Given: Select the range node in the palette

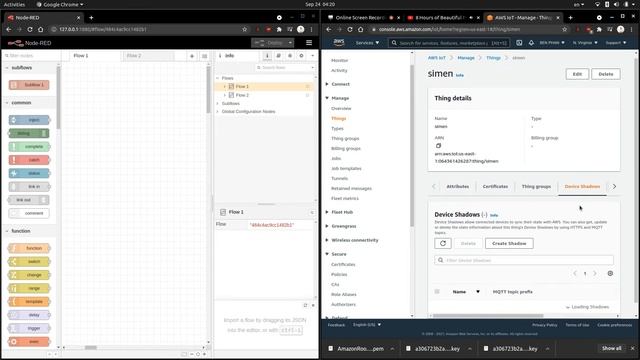Looking at the screenshot, I should pyautogui.click(x=29, y=288).
